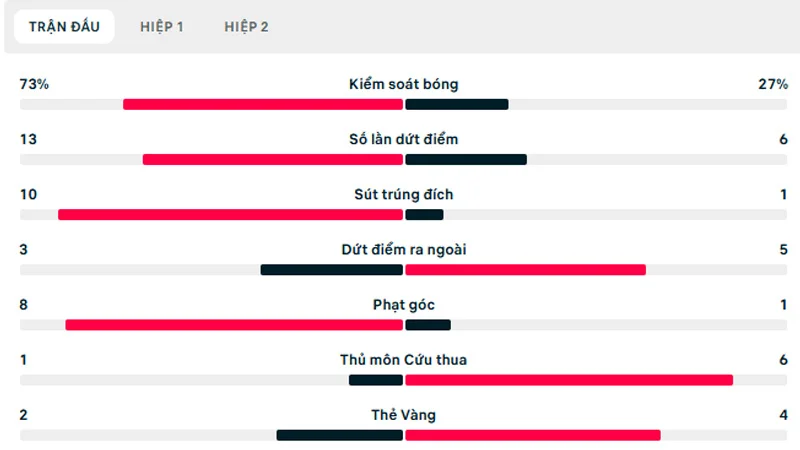Click the dark Kiểm soát bóng bar
The image size is (800, 450).
click(457, 104)
